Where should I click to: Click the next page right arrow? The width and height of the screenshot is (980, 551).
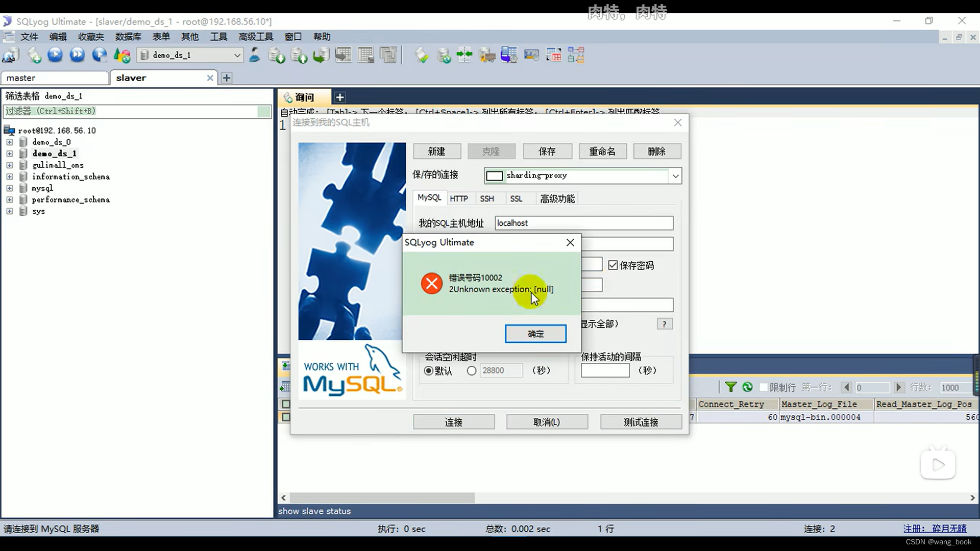point(899,387)
